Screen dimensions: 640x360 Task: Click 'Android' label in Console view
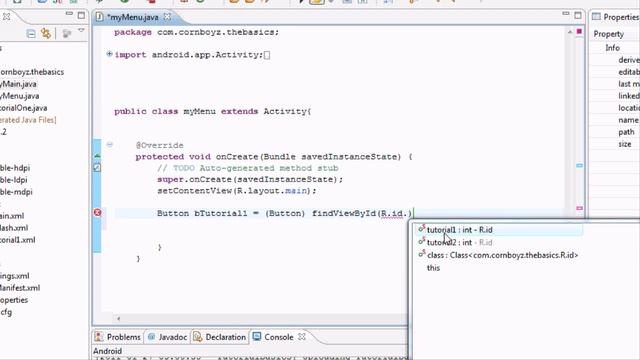pyautogui.click(x=107, y=351)
